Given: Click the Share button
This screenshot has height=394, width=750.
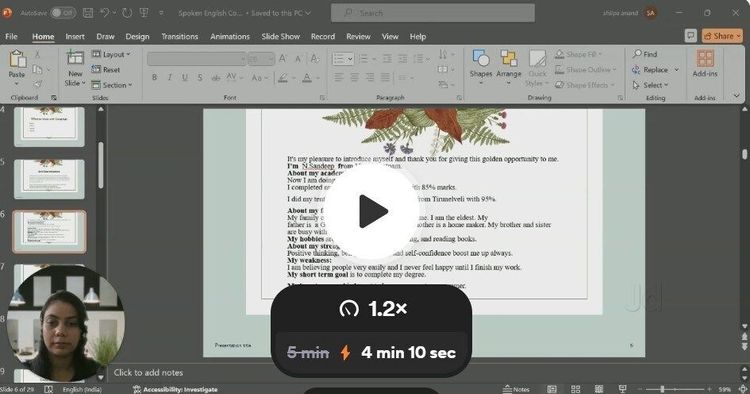Looking at the screenshot, I should pos(722,36).
